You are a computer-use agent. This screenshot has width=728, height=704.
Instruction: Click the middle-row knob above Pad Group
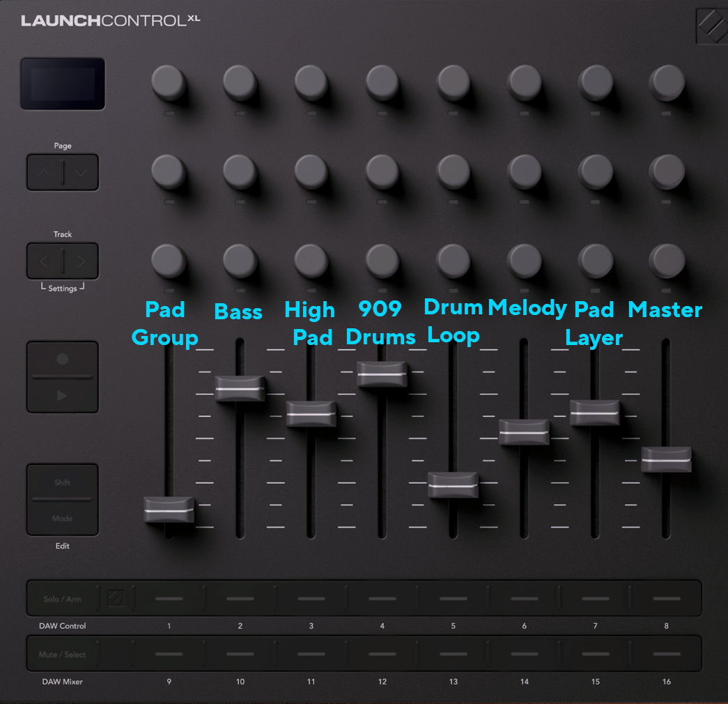click(x=169, y=172)
